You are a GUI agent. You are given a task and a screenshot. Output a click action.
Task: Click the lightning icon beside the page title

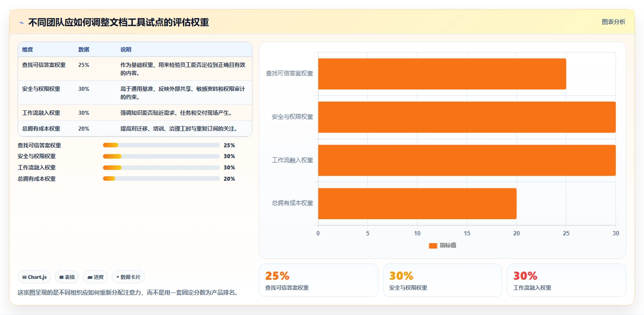[21, 23]
